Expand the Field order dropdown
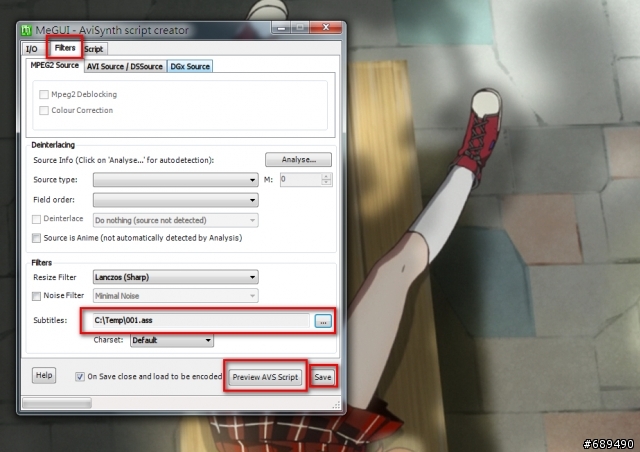Viewport: 640px width, 452px height. pyautogui.click(x=176, y=200)
